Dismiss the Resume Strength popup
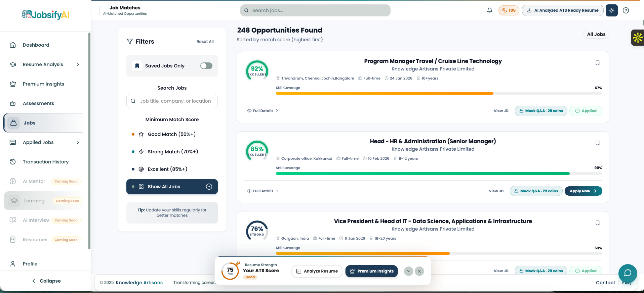This screenshot has width=644, height=293. click(x=419, y=271)
